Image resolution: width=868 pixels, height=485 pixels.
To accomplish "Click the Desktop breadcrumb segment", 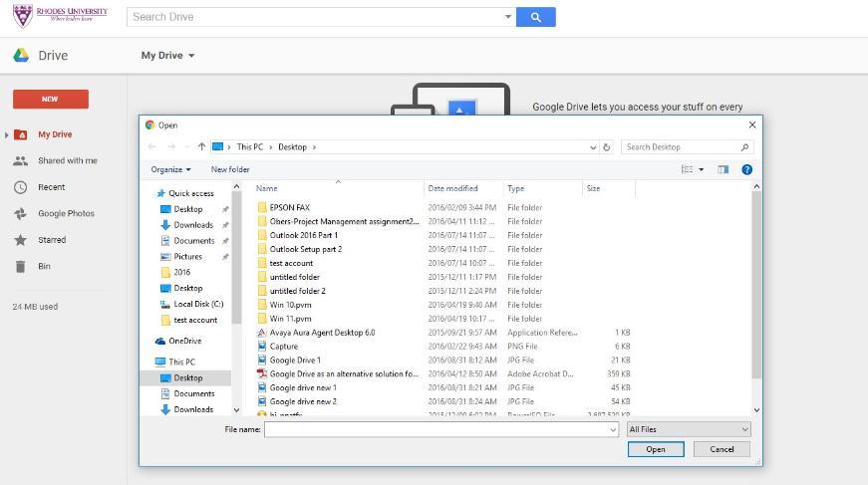I will tap(292, 147).
